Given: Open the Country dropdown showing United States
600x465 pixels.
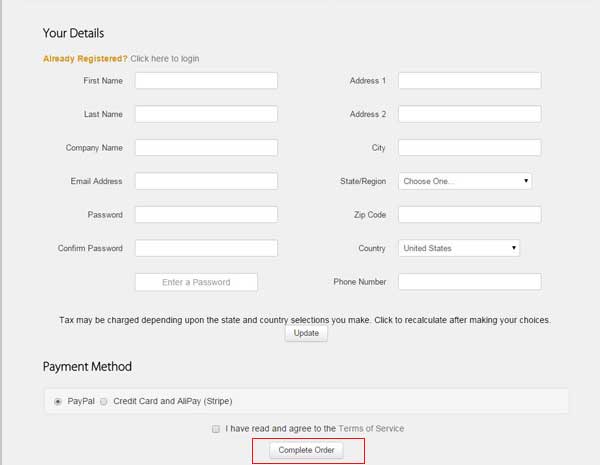Looking at the screenshot, I should [459, 248].
